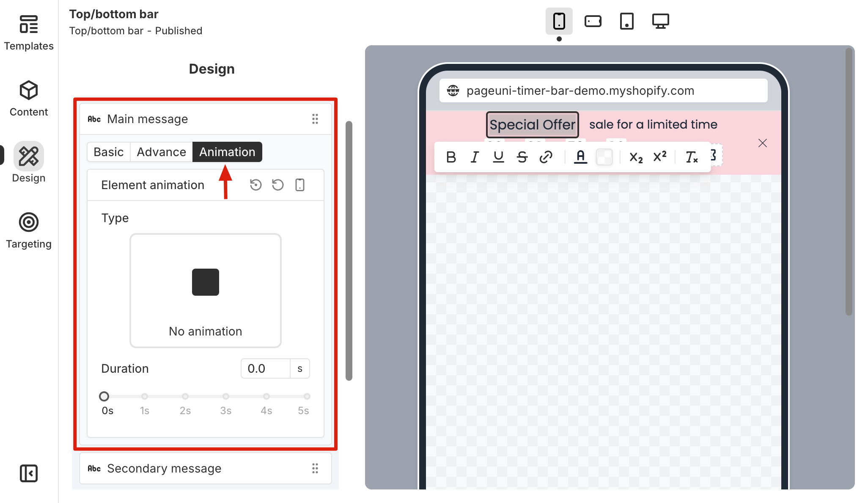Image resolution: width=868 pixels, height=503 pixels.
Task: Click the Top/bottom bar title
Action: [x=114, y=14]
